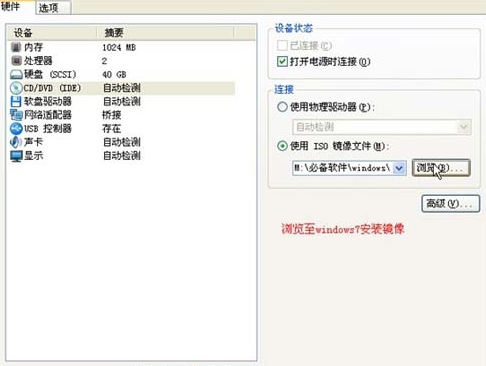Toggle the 打开电源时连接 (O) checkbox
This screenshot has width=486, height=366.
(x=282, y=62)
